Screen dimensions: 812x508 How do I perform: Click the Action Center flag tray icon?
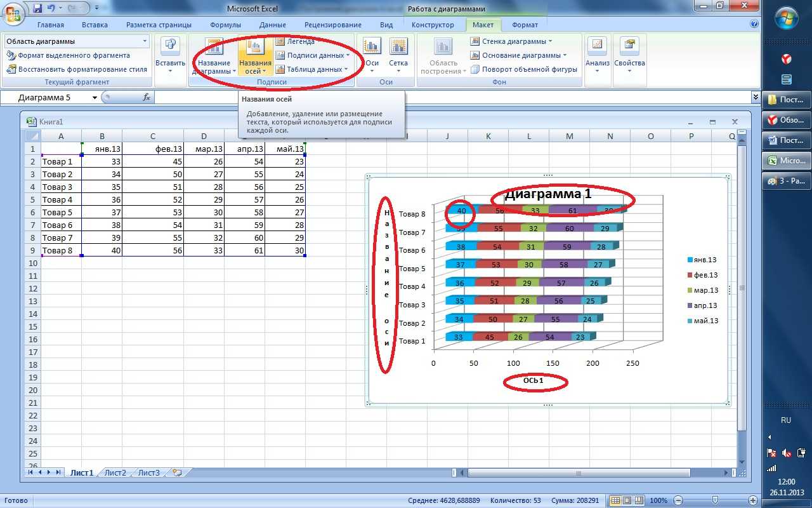coord(771,453)
